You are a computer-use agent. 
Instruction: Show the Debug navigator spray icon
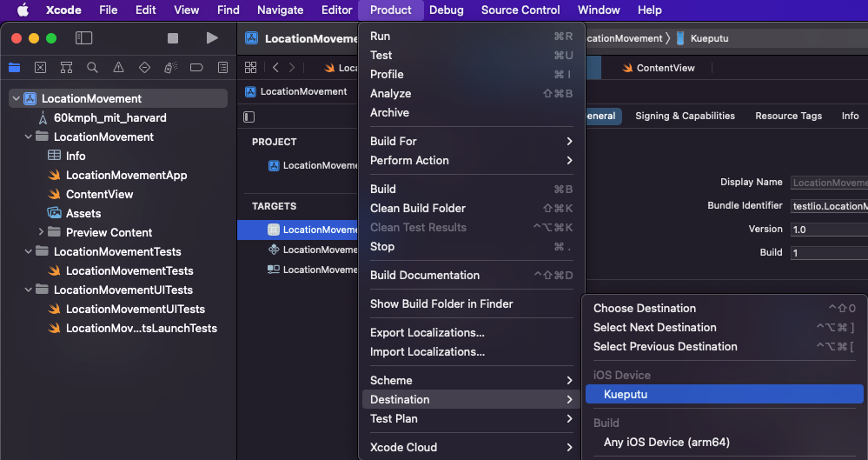(170, 68)
